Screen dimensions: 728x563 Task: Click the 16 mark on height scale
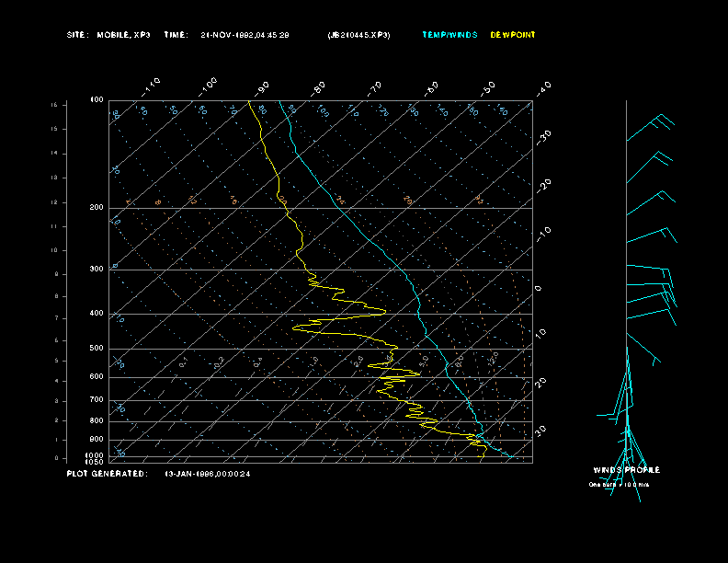click(x=54, y=105)
